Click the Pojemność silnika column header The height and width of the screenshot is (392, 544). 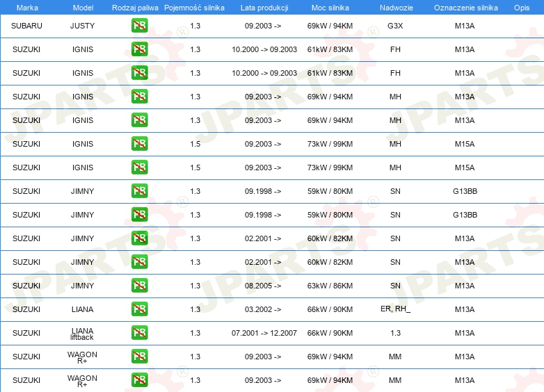[x=194, y=8]
